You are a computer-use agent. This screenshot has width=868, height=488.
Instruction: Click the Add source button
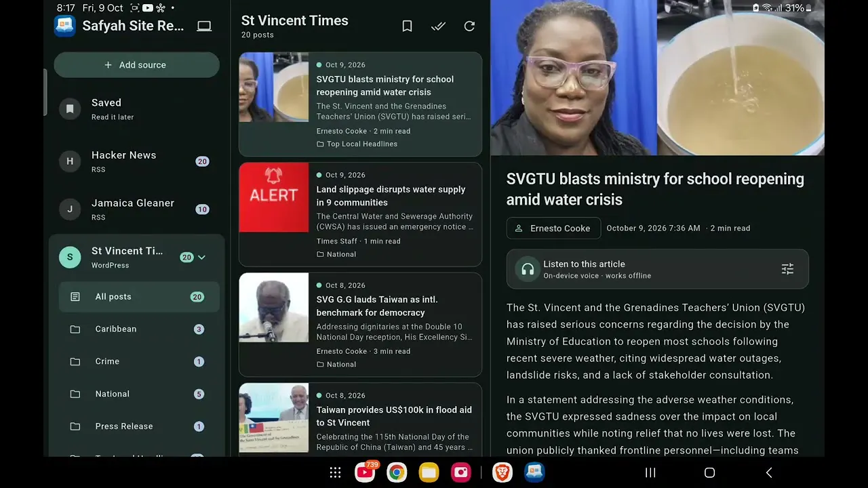tap(136, 65)
